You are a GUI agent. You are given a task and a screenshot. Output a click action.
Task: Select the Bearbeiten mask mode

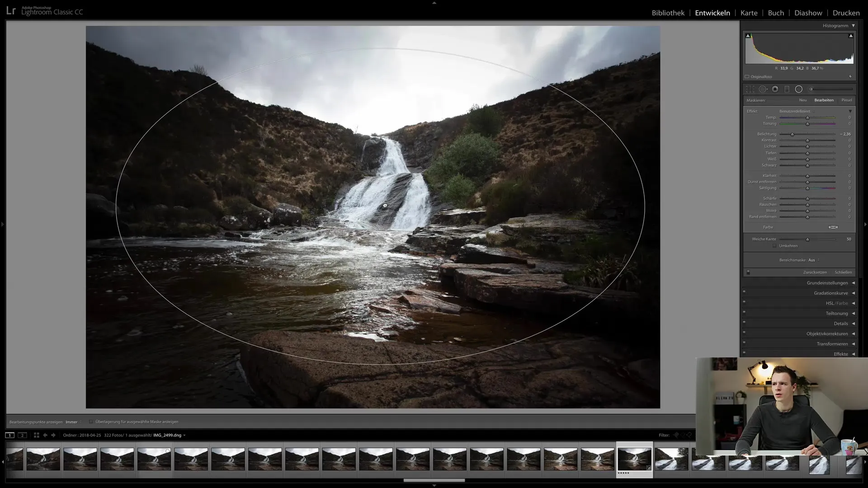[x=824, y=100]
